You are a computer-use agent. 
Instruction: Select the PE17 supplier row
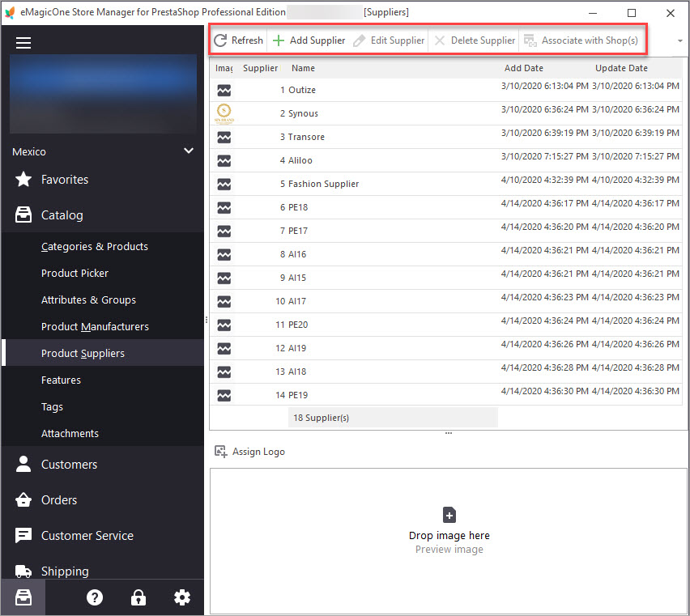445,231
